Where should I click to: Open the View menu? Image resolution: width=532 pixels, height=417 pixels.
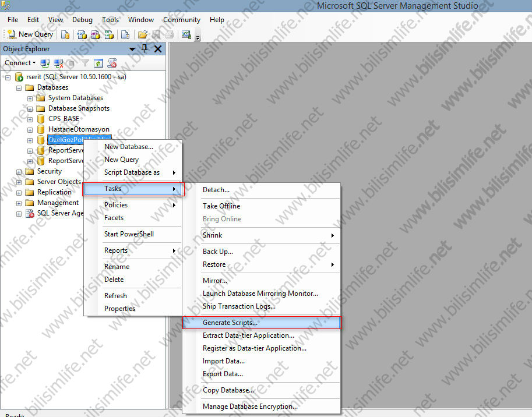pos(55,20)
